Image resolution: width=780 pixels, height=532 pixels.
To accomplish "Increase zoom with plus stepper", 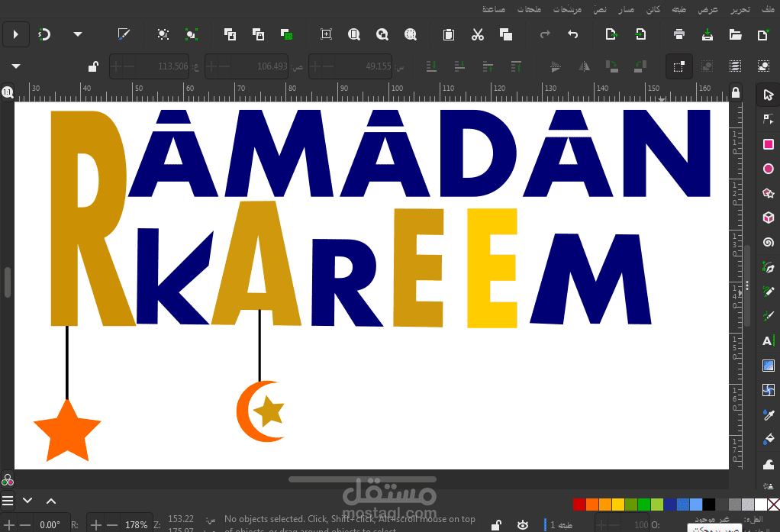I will pos(96,525).
